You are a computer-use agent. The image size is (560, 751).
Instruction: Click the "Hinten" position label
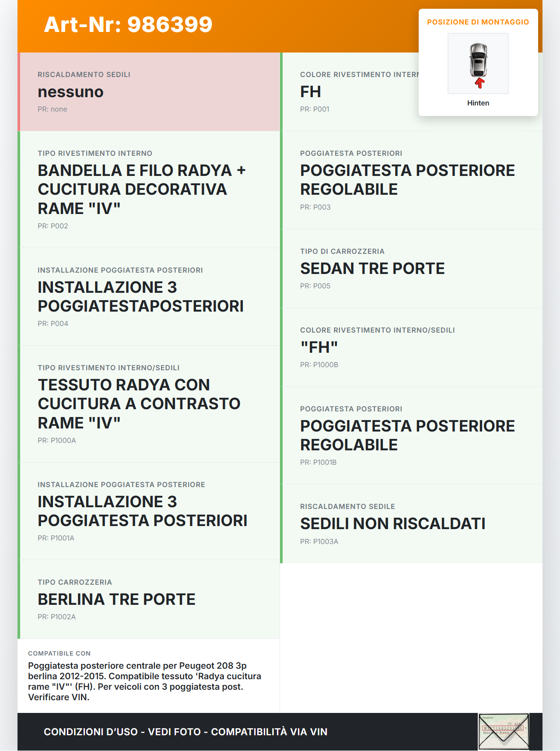click(x=478, y=103)
